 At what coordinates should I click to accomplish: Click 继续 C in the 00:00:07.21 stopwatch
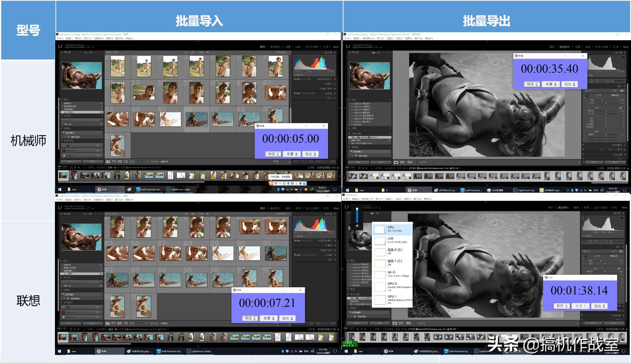[x=250, y=318]
